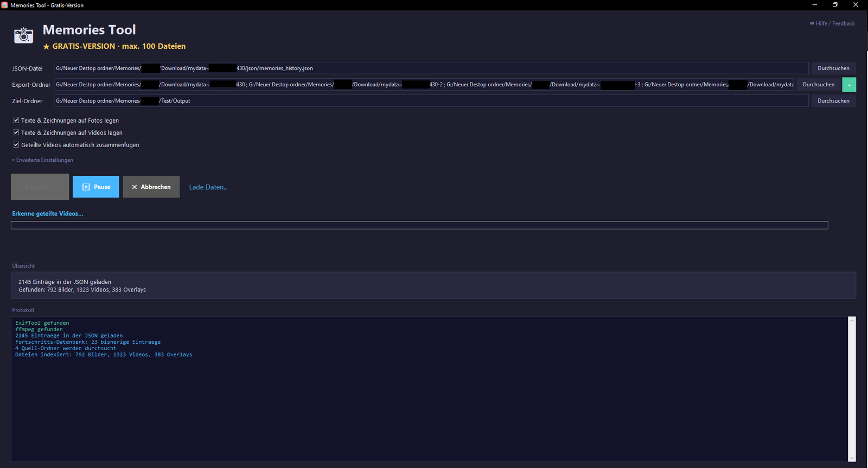Browse for the Ziel-Ordner with Durchsuchen

point(834,101)
